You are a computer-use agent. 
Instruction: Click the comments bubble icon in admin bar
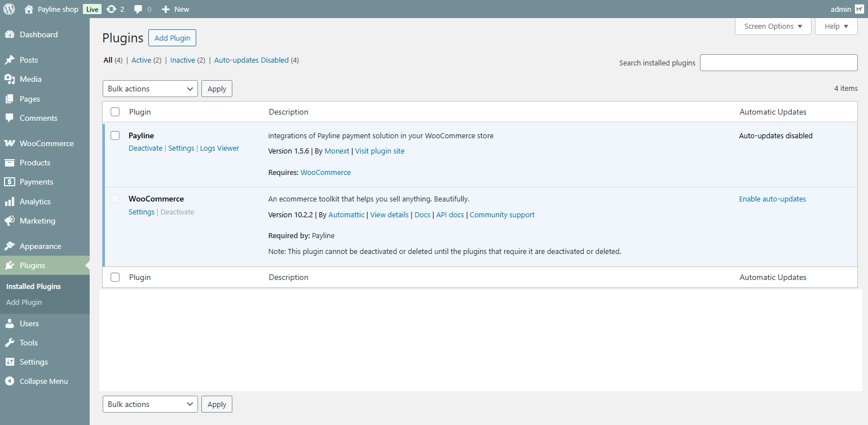[x=138, y=9]
